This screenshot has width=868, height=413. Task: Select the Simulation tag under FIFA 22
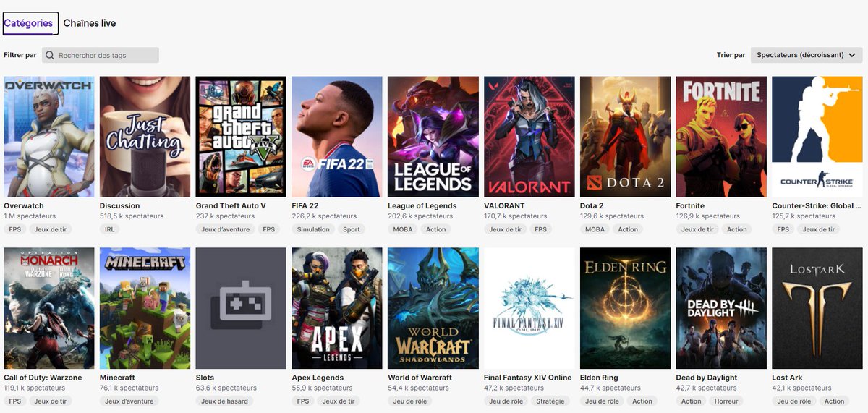(x=313, y=229)
